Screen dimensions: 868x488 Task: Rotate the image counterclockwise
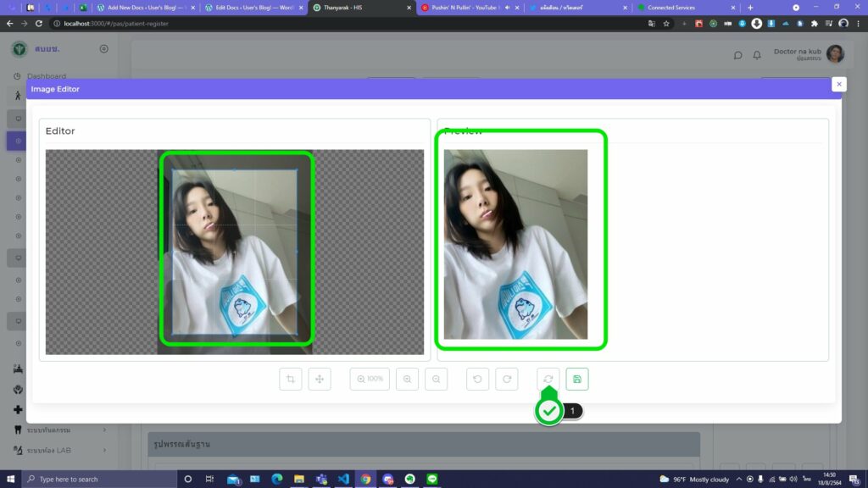(x=478, y=380)
